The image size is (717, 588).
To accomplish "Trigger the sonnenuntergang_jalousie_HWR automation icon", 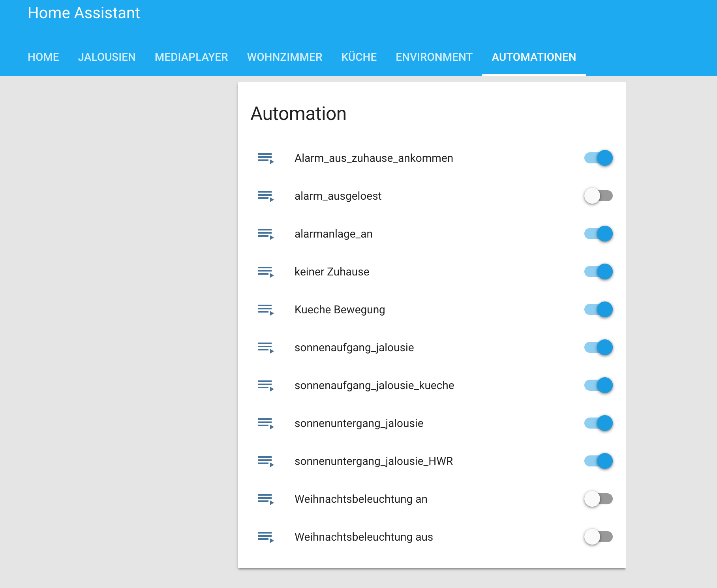I will [x=265, y=461].
